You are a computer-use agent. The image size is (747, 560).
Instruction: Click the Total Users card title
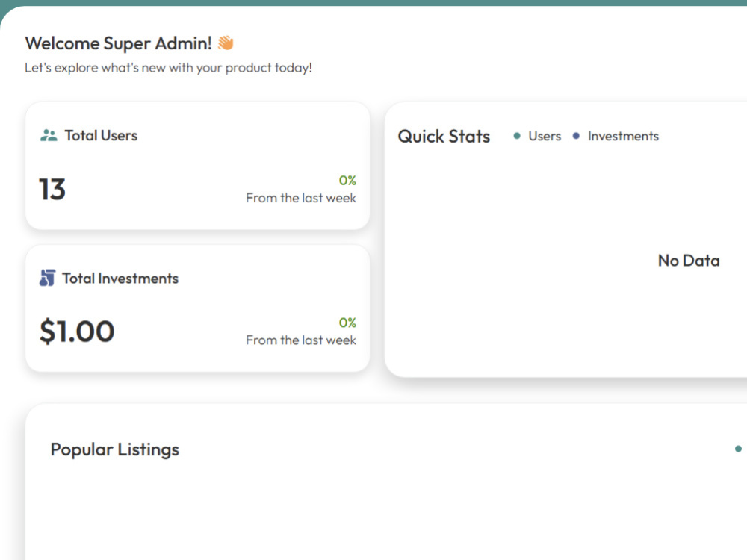click(101, 136)
